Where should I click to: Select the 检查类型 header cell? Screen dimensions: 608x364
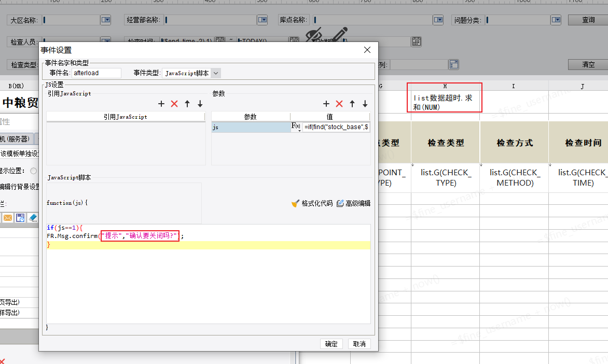tap(446, 142)
